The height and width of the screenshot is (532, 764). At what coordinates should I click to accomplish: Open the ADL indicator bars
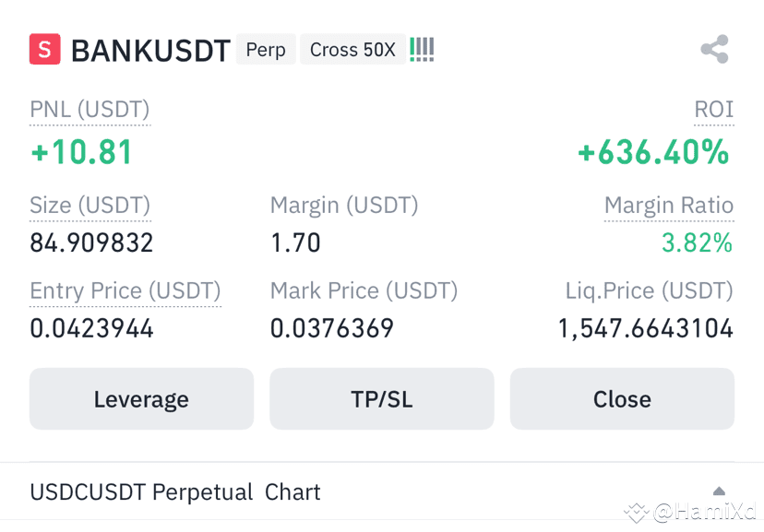coord(422,50)
